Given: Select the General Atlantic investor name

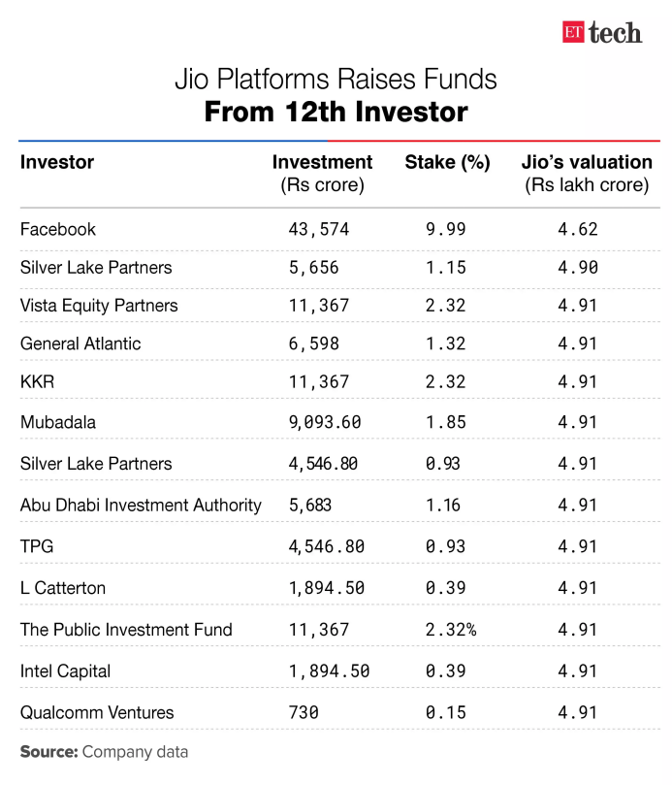Looking at the screenshot, I should (80, 343).
